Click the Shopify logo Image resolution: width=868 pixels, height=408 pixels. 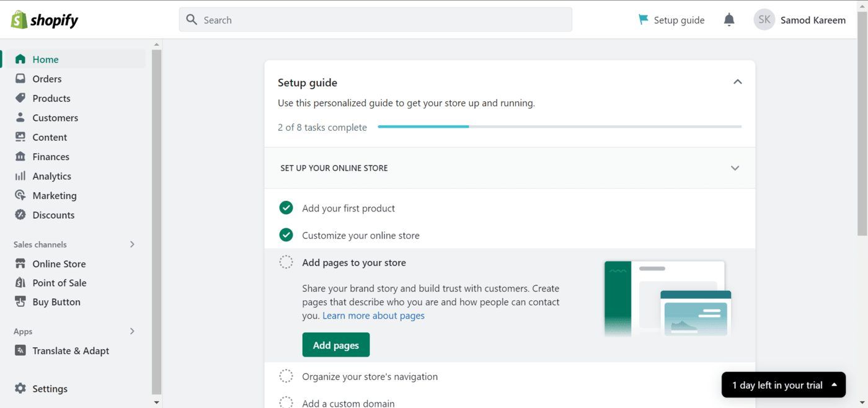(x=45, y=20)
